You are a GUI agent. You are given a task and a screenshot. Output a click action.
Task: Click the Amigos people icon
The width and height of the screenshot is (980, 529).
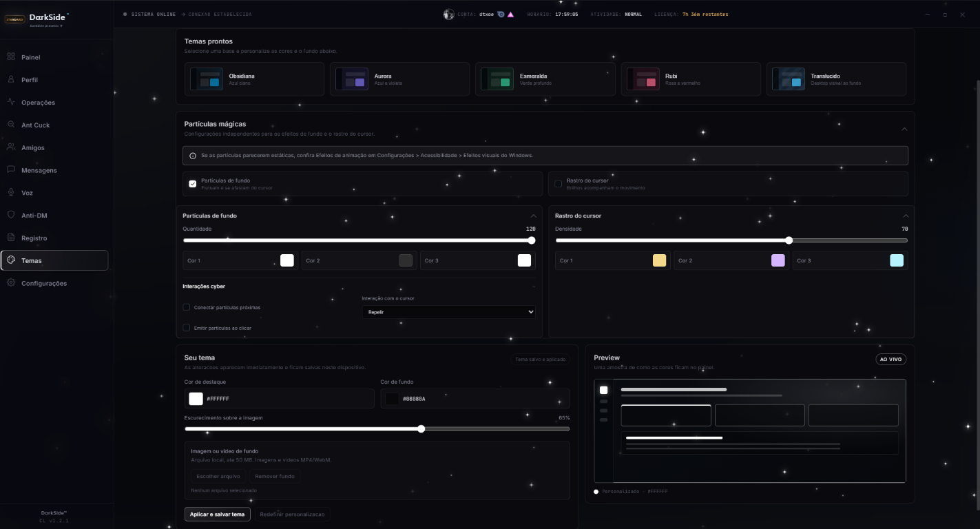click(x=11, y=147)
